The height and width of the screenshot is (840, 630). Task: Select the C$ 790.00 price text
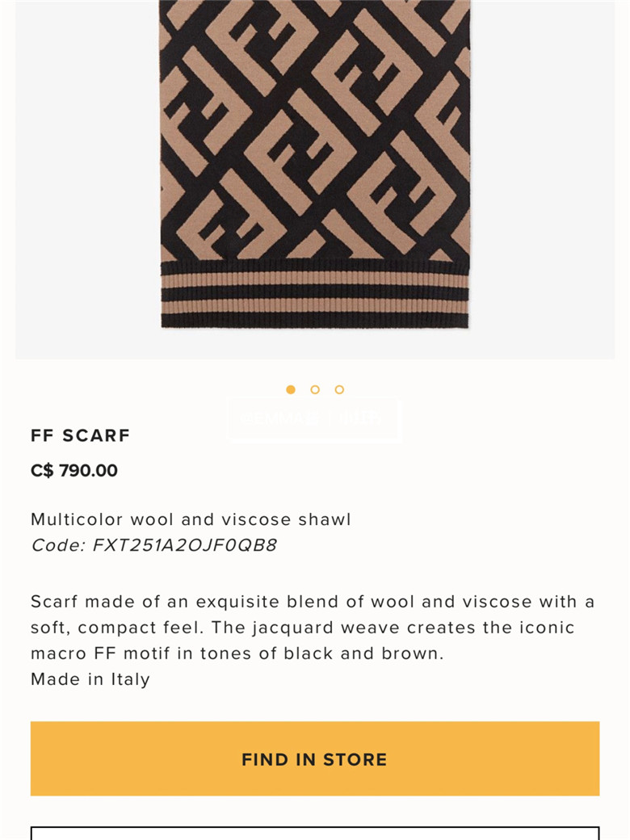click(x=74, y=470)
